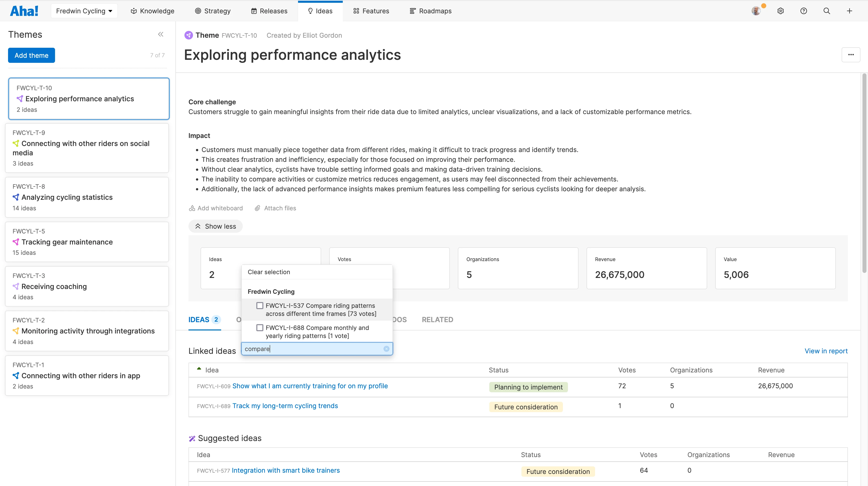The image size is (868, 486).
Task: Click the plus add icon in header
Action: pos(849,11)
